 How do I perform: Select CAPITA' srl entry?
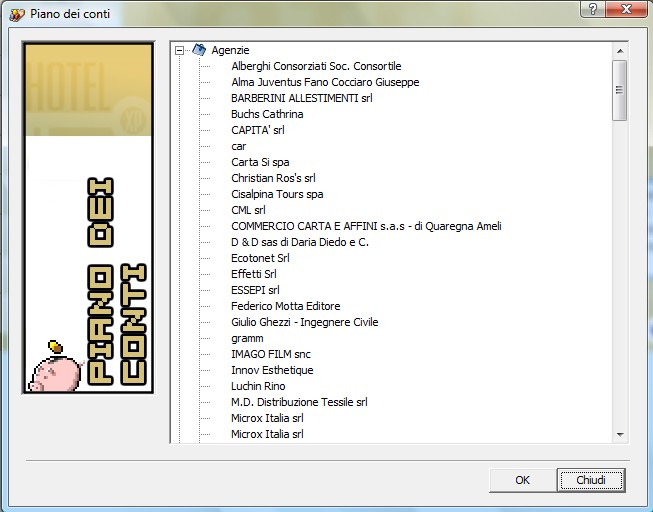click(258, 130)
